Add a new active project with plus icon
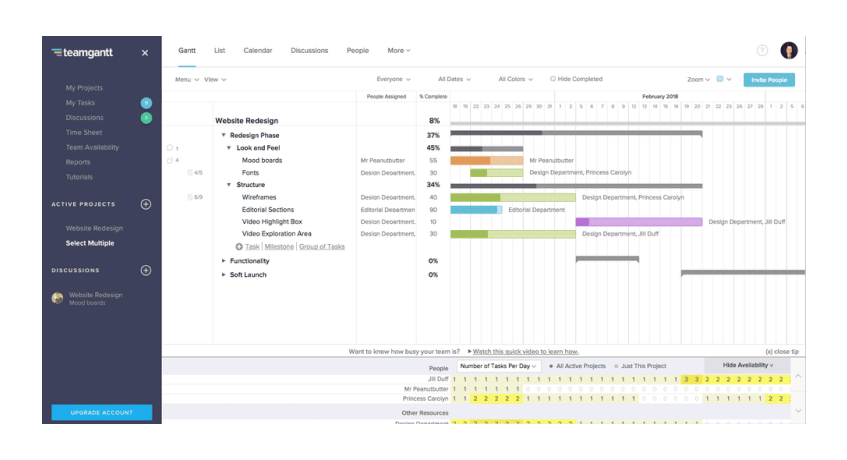847x460 pixels. (x=146, y=204)
